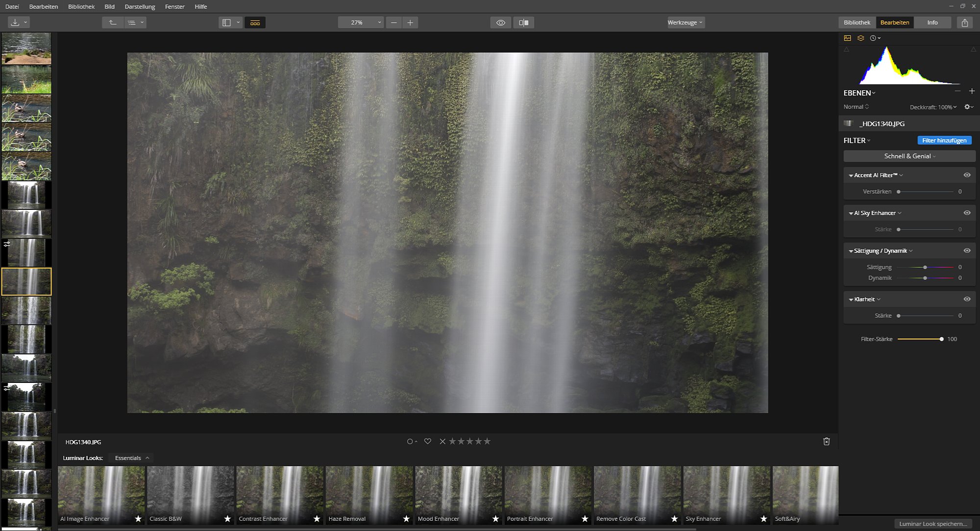Viewport: 980px width, 531px height.
Task: Click the quick preview eye icon in the toolbar
Action: click(500, 23)
